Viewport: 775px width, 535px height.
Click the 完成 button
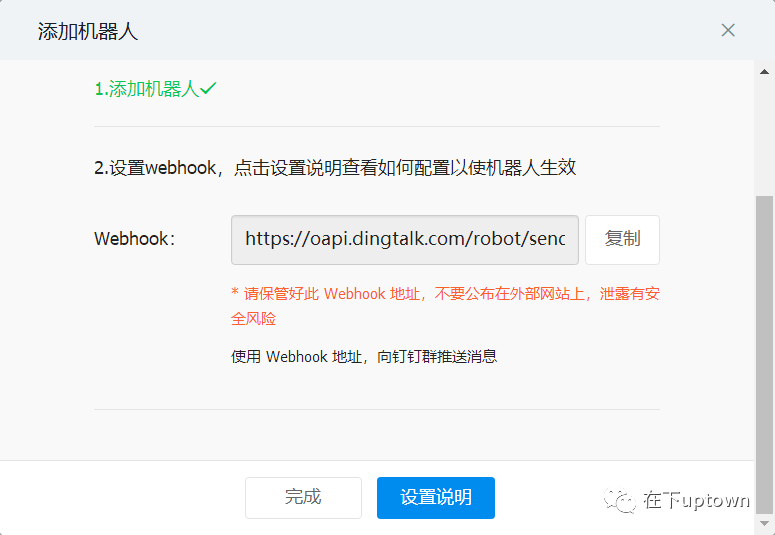[303, 497]
